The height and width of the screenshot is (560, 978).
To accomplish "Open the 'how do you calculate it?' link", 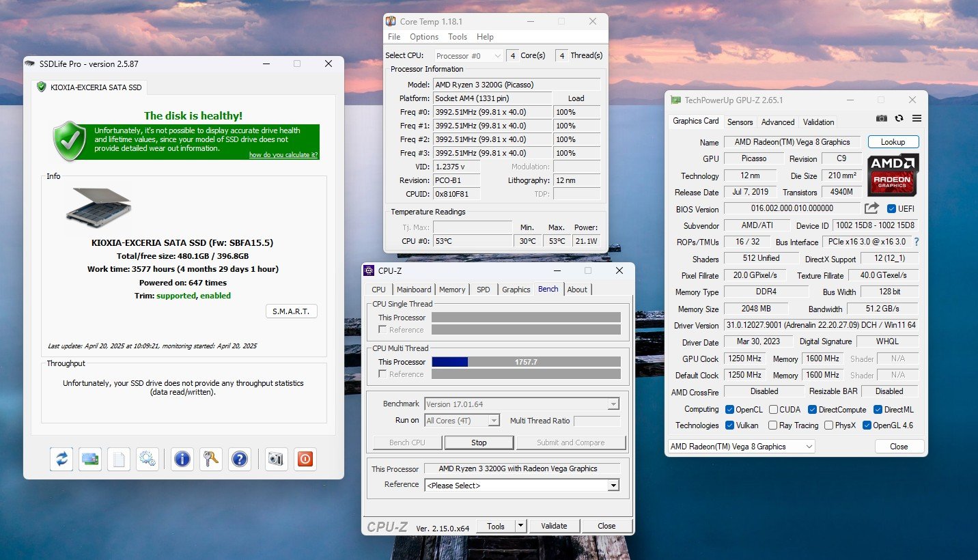I will (283, 155).
